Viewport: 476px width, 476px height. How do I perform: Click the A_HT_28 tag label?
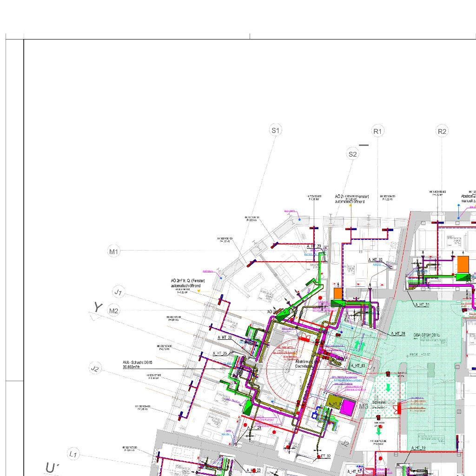(398, 334)
